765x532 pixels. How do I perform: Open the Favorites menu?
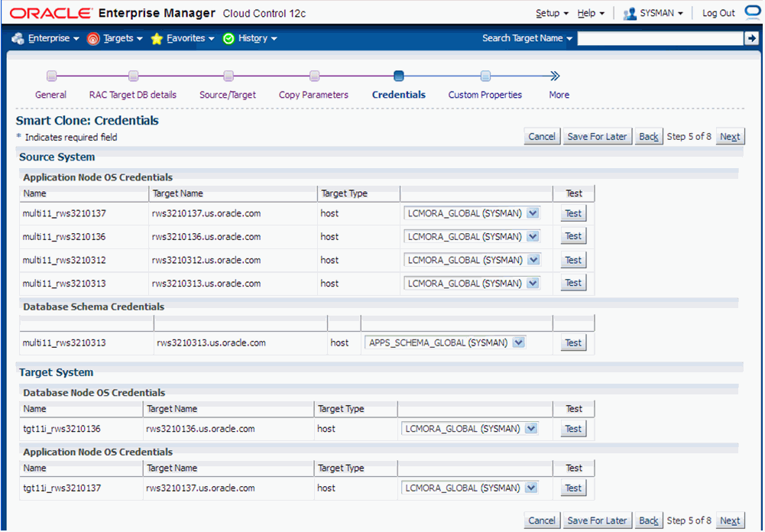click(x=190, y=38)
